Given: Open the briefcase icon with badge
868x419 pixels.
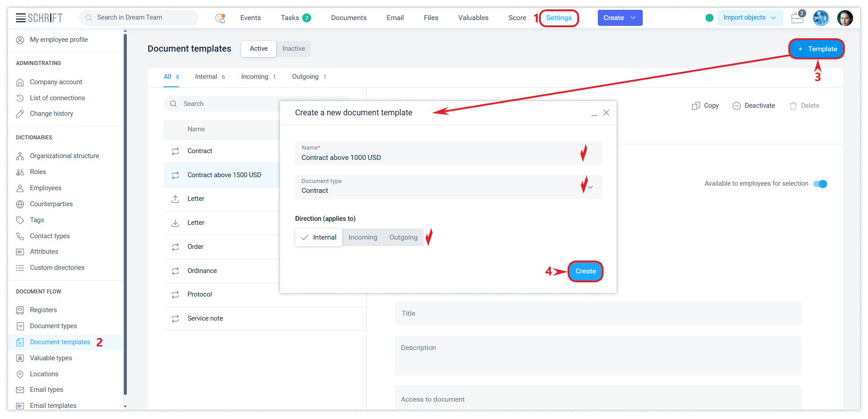Looking at the screenshot, I should pyautogui.click(x=797, y=18).
